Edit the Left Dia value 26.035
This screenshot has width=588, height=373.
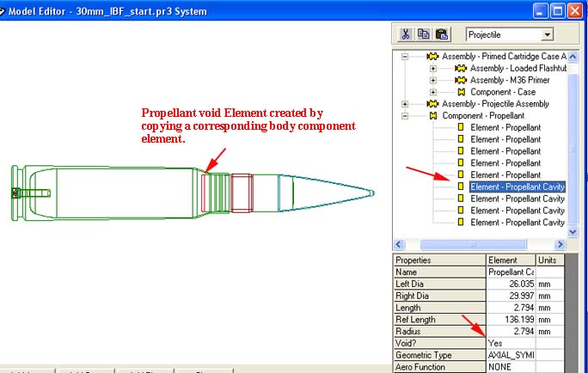(511, 284)
